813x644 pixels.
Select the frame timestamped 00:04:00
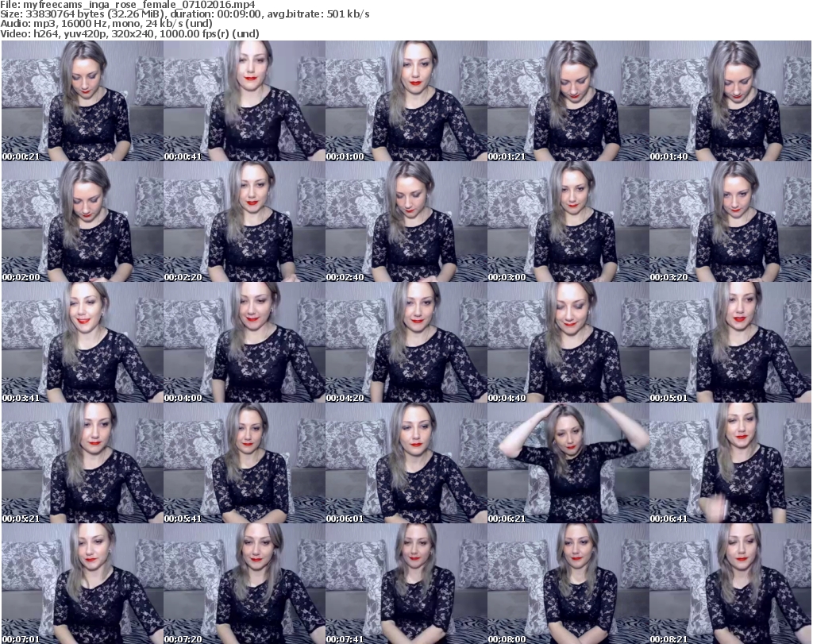245,342
